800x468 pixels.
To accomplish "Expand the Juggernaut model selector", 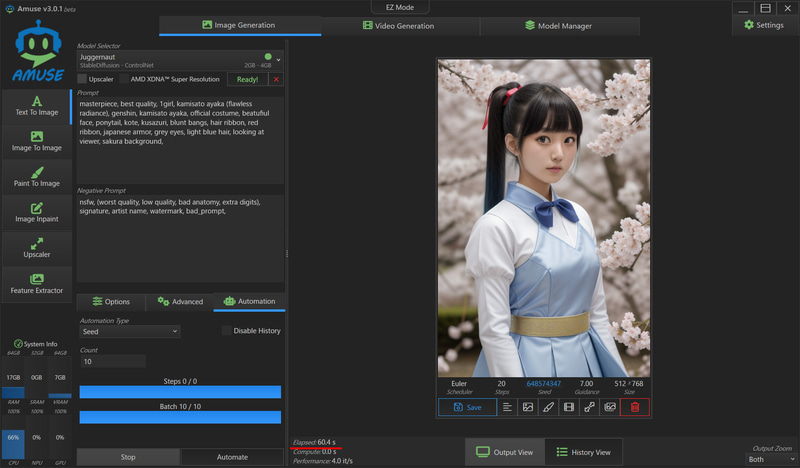I will click(x=180, y=60).
